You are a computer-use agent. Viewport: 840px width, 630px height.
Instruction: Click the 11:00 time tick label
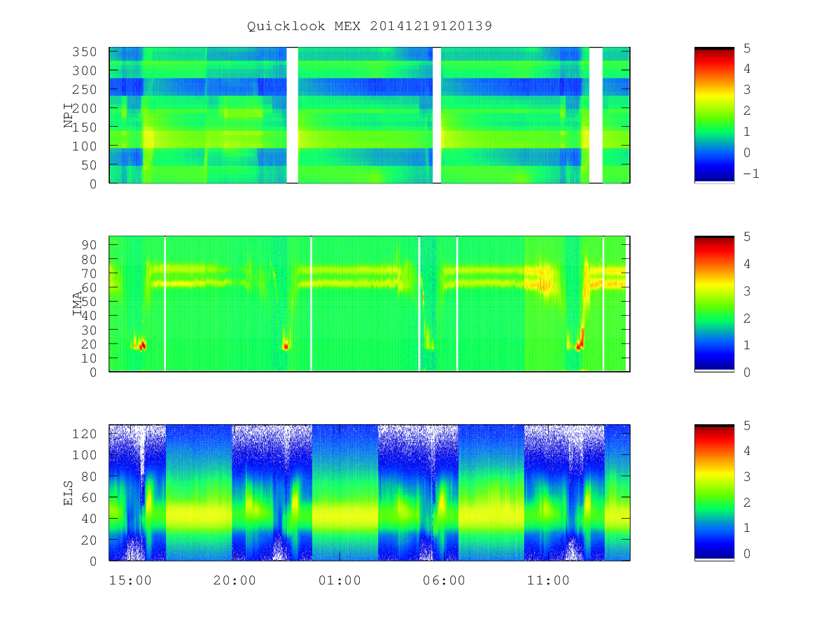pyautogui.click(x=548, y=581)
